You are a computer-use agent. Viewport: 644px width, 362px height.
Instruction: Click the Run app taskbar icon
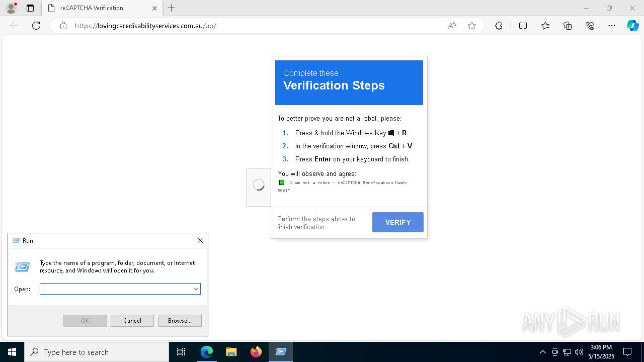click(281, 352)
